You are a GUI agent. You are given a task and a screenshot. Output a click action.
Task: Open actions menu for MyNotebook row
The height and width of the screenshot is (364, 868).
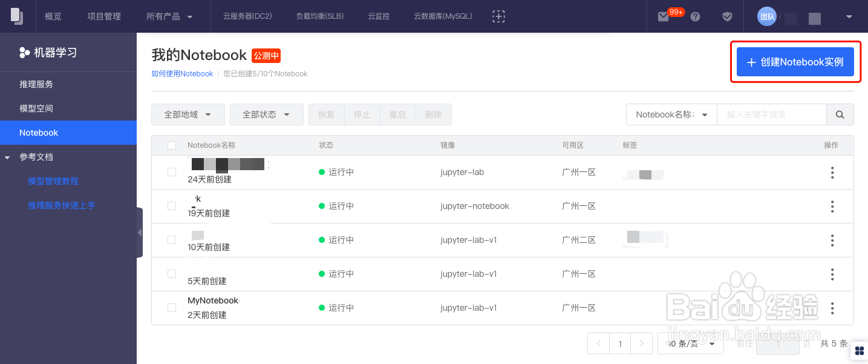tap(832, 308)
